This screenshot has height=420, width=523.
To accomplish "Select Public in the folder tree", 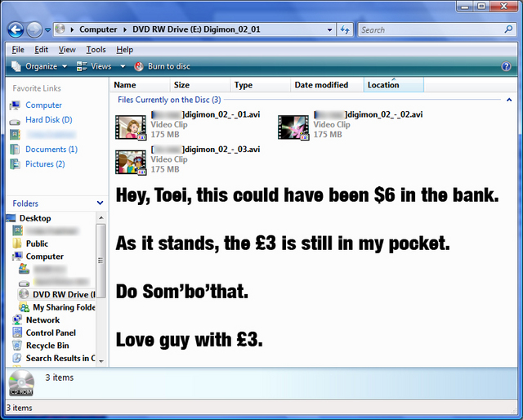I will [37, 244].
